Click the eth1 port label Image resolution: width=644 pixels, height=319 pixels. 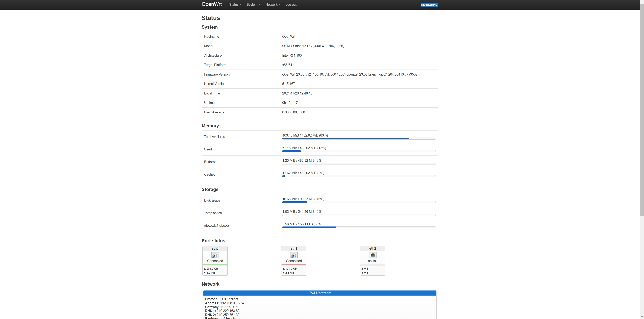[x=293, y=248]
